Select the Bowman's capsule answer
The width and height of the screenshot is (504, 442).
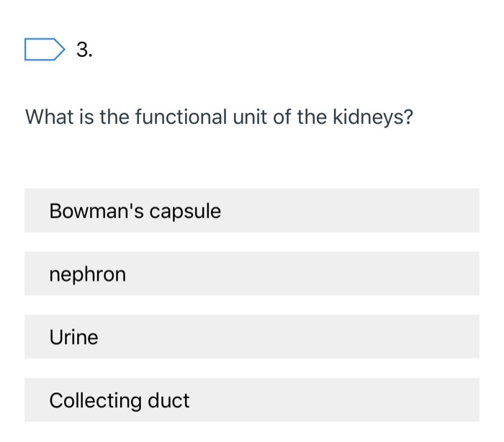pos(251,211)
